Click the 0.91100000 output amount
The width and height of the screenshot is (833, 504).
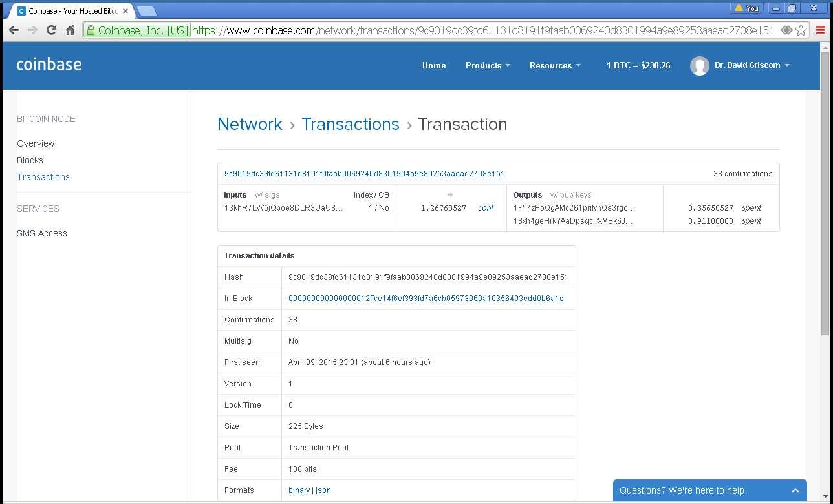click(711, 221)
